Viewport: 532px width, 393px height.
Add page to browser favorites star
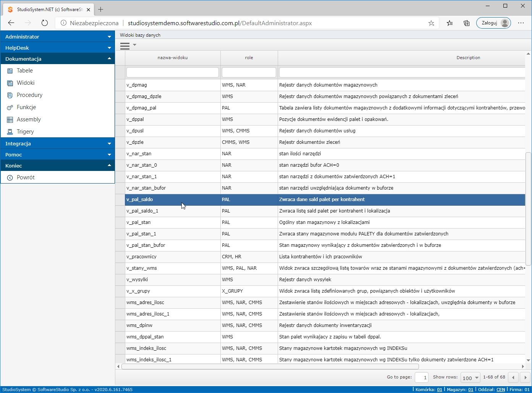(x=431, y=23)
